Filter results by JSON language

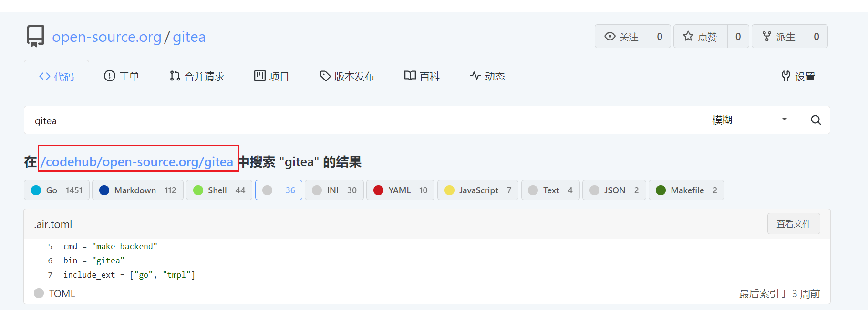(x=614, y=190)
